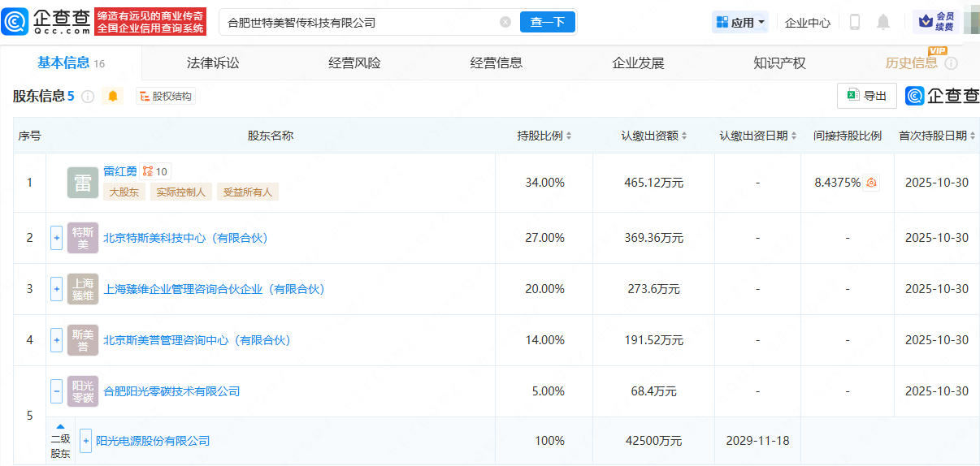Open the 阳光电源股份有限公司 link
The image size is (980, 466).
[153, 441]
